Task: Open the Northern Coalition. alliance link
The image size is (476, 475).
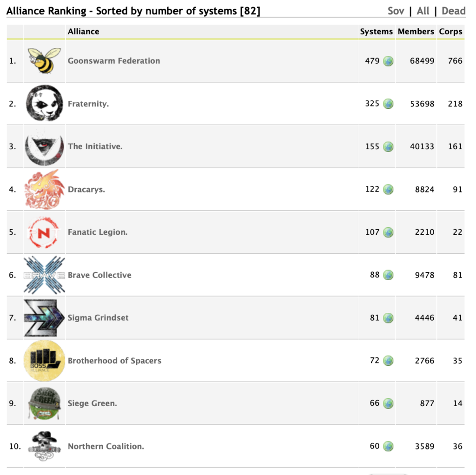Action: tap(106, 446)
